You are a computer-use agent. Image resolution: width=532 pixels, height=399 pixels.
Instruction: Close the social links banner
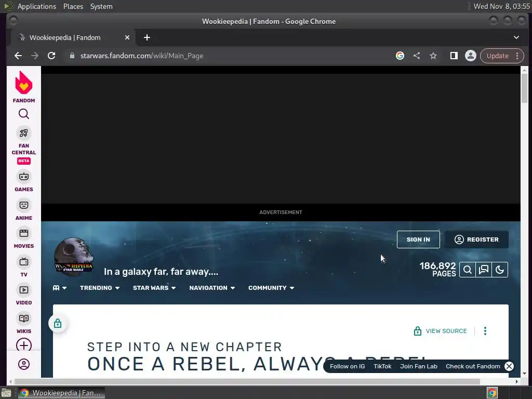[509, 366]
